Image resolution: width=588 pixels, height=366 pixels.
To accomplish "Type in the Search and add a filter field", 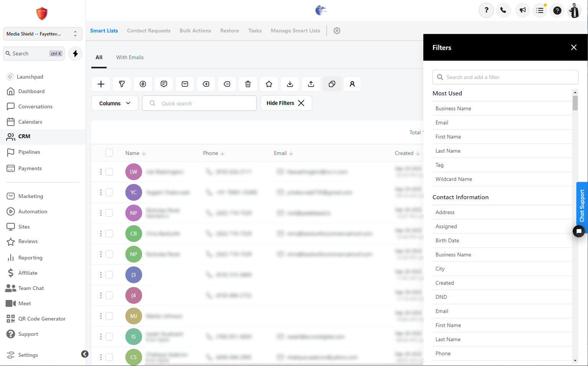I will (x=505, y=77).
